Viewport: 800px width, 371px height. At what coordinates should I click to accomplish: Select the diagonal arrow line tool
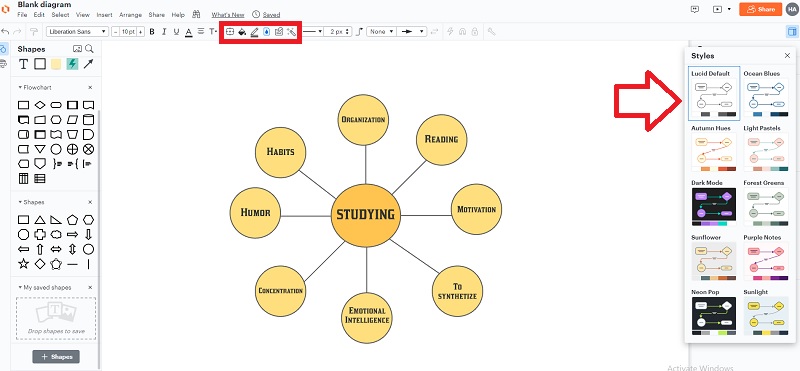88,64
